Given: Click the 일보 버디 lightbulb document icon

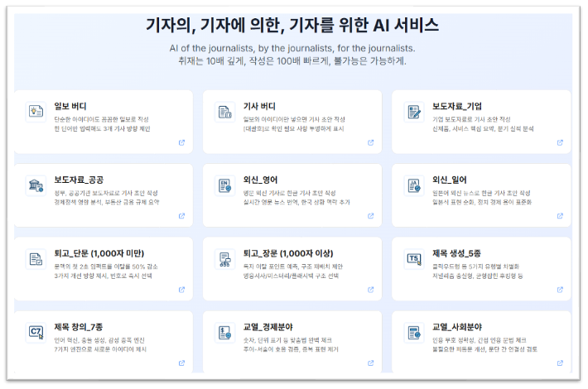Looking at the screenshot, I should [36, 111].
